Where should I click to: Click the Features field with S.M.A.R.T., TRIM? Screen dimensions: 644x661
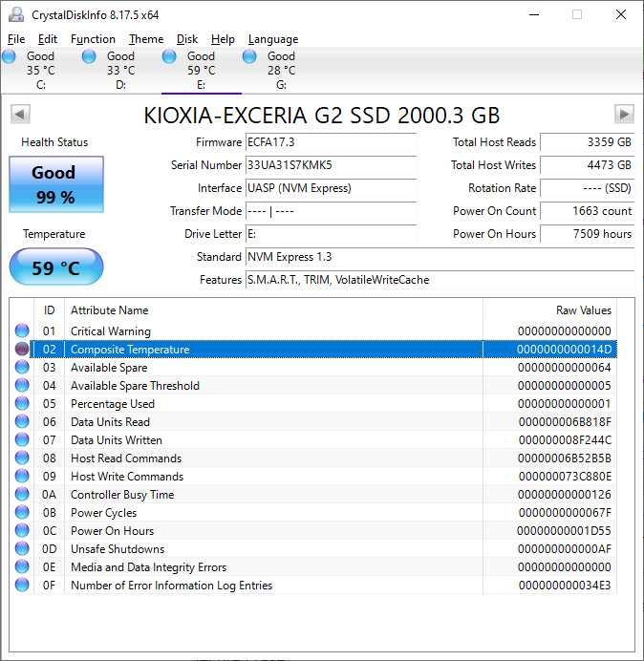point(440,280)
